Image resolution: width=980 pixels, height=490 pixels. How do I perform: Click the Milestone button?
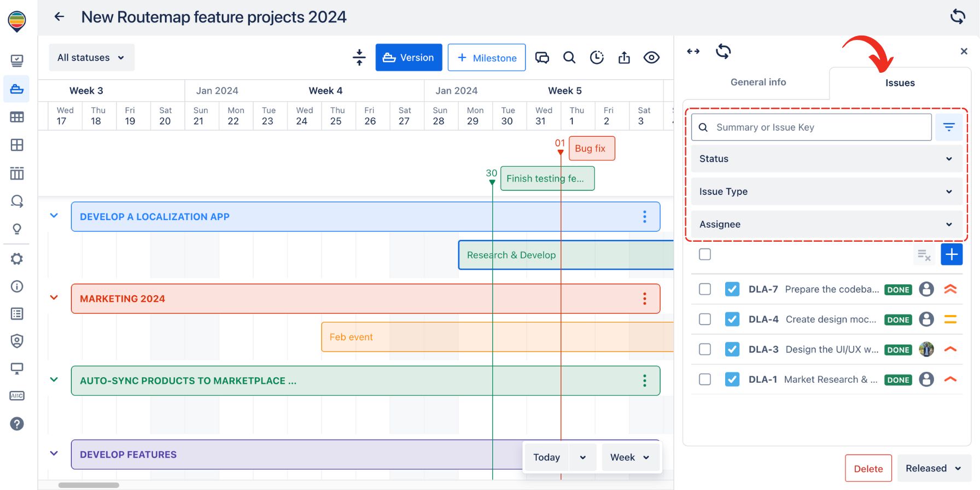[486, 57]
